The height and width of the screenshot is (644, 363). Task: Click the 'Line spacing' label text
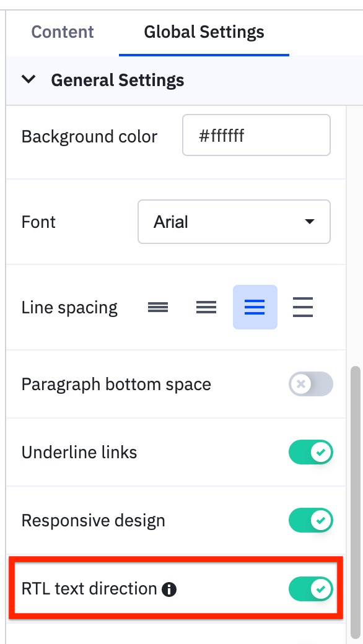pos(69,308)
